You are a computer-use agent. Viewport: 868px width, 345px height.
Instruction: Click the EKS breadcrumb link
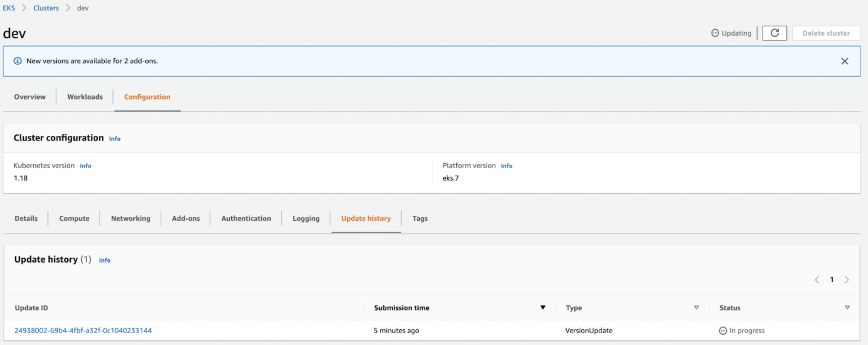(9, 8)
